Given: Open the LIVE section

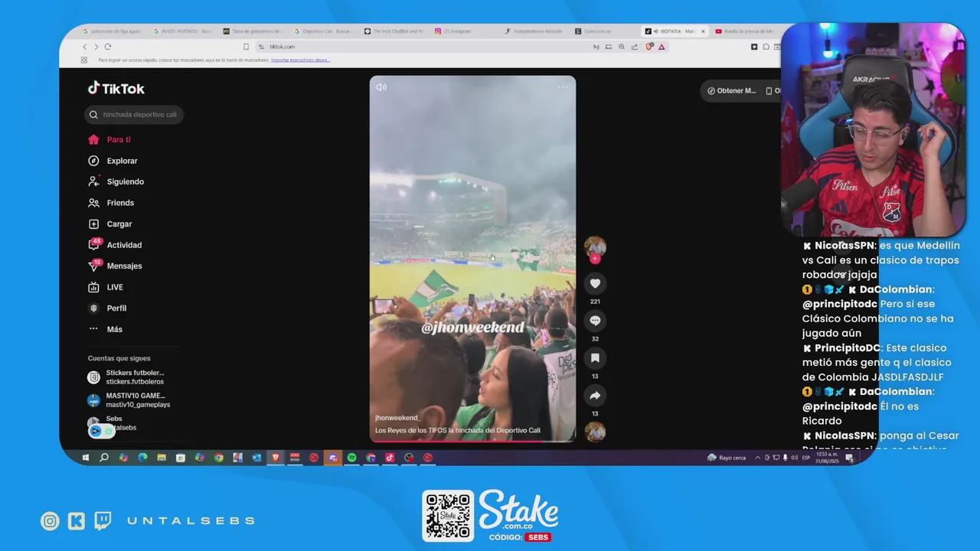Looking at the screenshot, I should (106, 287).
